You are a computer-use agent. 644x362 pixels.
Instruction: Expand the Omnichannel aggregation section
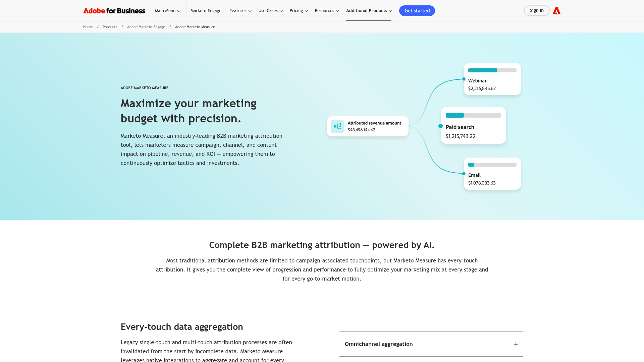coord(516,344)
